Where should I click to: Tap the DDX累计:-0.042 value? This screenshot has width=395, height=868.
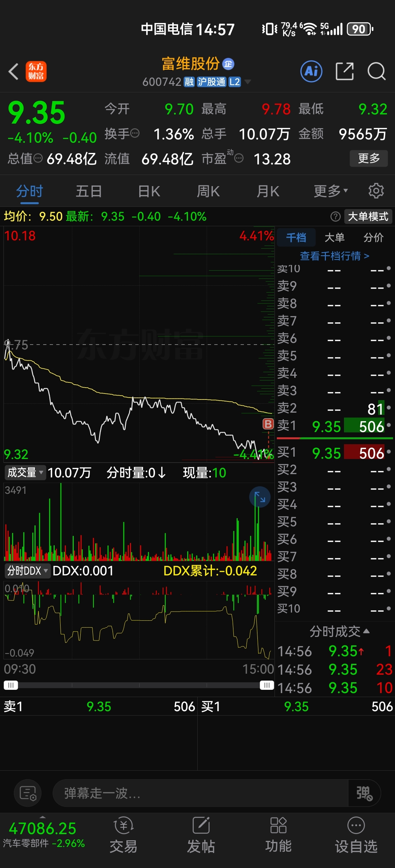[210, 571]
